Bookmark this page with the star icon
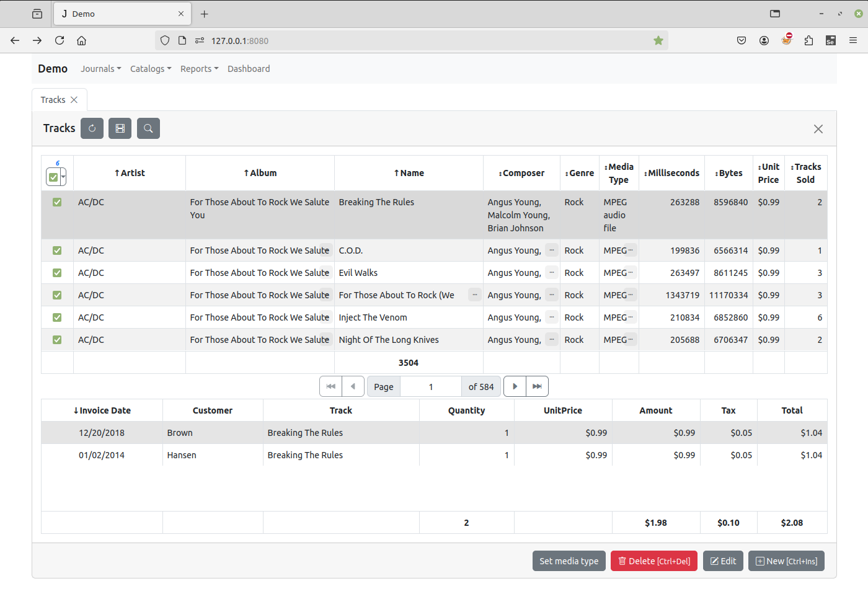 click(658, 41)
